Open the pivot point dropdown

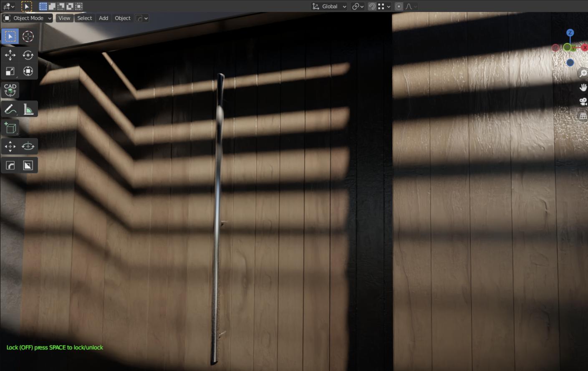(x=358, y=6)
